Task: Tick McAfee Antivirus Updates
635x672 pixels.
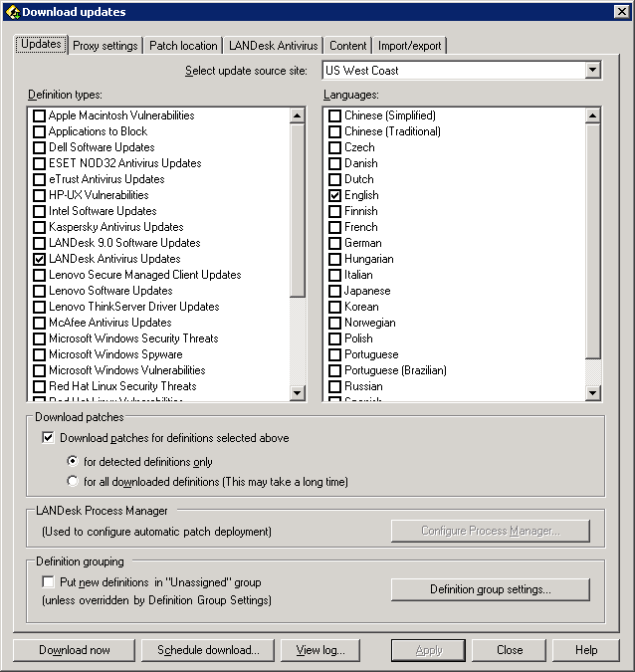Action: pos(39,323)
